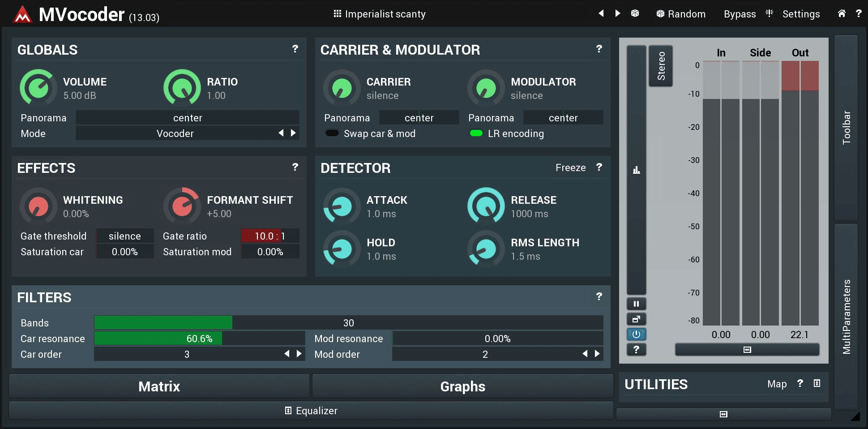
Task: Expand the Toolbar side tab
Action: pos(846,128)
